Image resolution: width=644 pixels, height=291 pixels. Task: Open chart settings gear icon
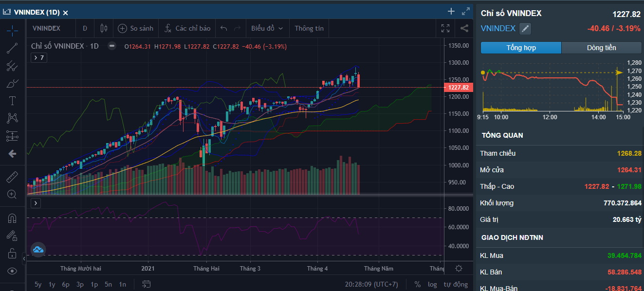[459, 268]
